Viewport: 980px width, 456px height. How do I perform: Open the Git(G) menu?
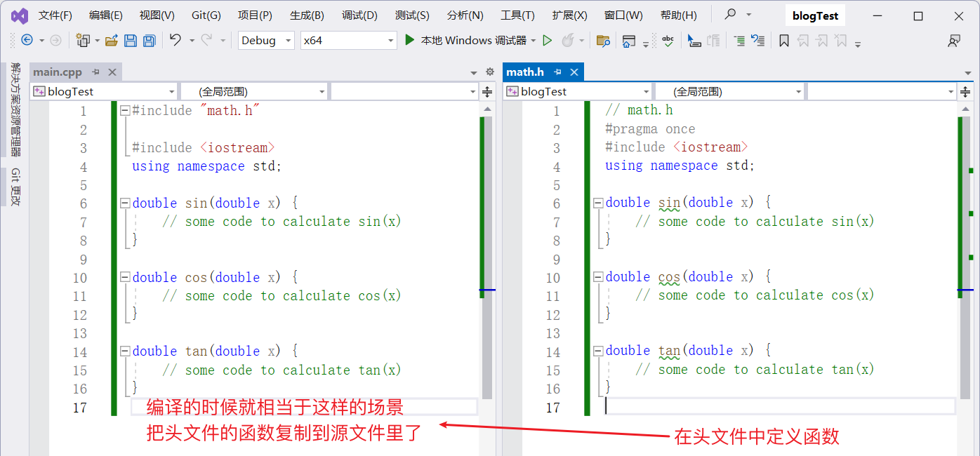[206, 15]
